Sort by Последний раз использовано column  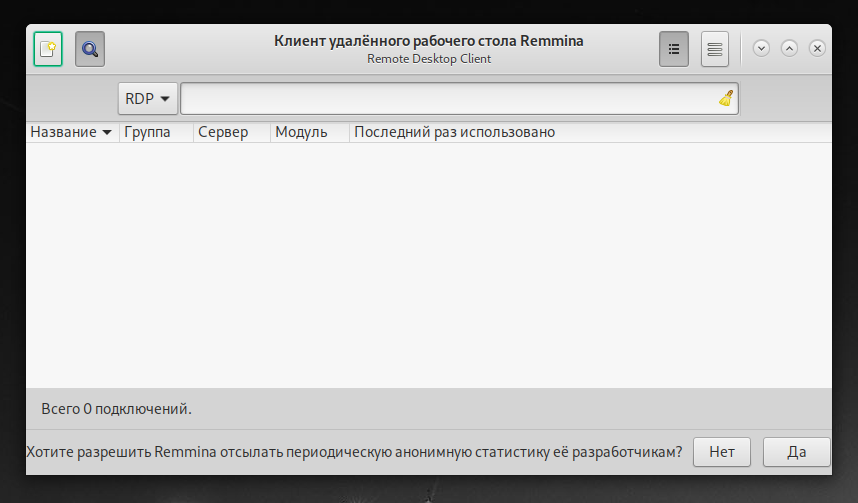(590, 132)
